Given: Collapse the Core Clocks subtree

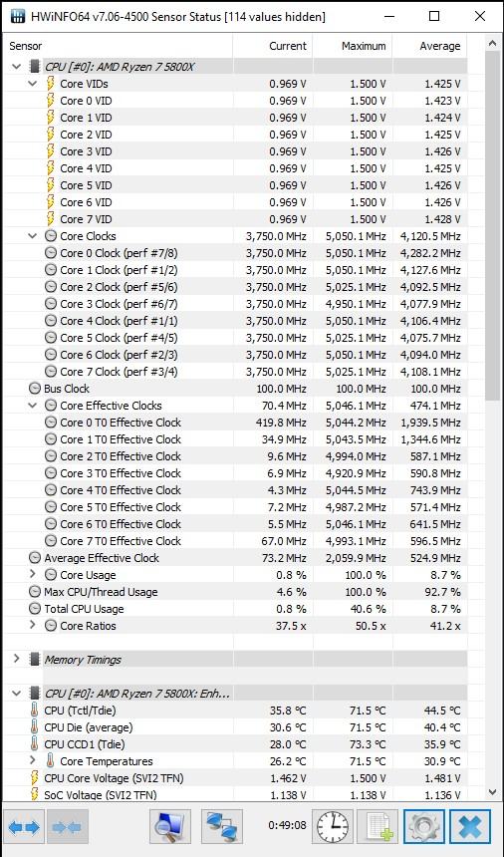Looking at the screenshot, I should (33, 236).
